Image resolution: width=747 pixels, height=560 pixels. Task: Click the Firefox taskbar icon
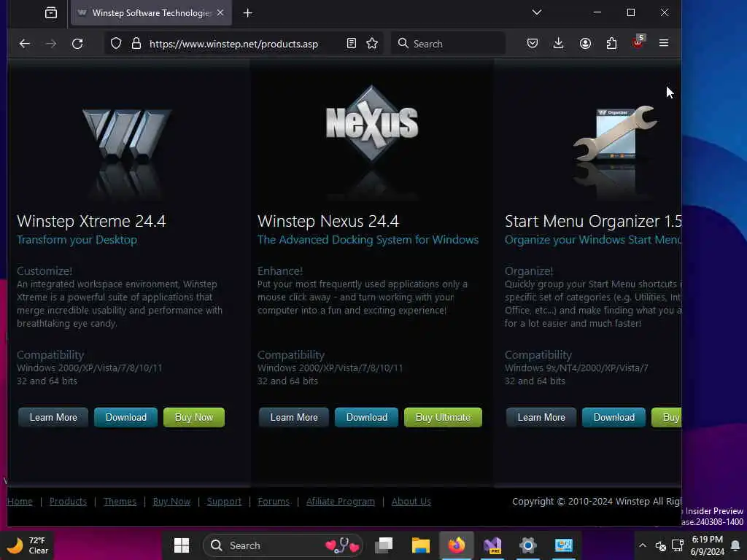pyautogui.click(x=457, y=545)
